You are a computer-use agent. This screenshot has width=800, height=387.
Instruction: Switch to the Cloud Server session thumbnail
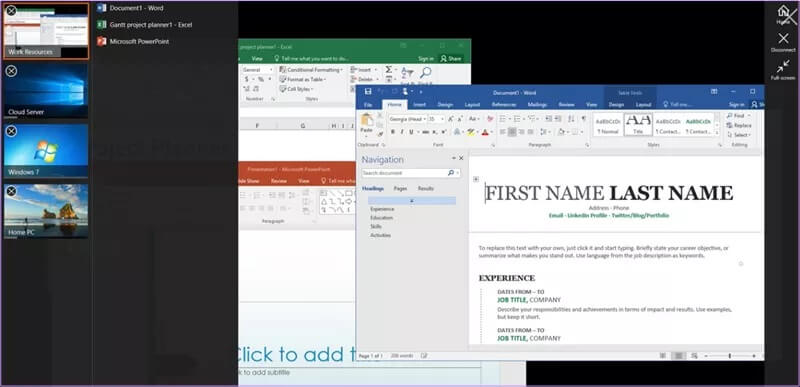(46, 91)
